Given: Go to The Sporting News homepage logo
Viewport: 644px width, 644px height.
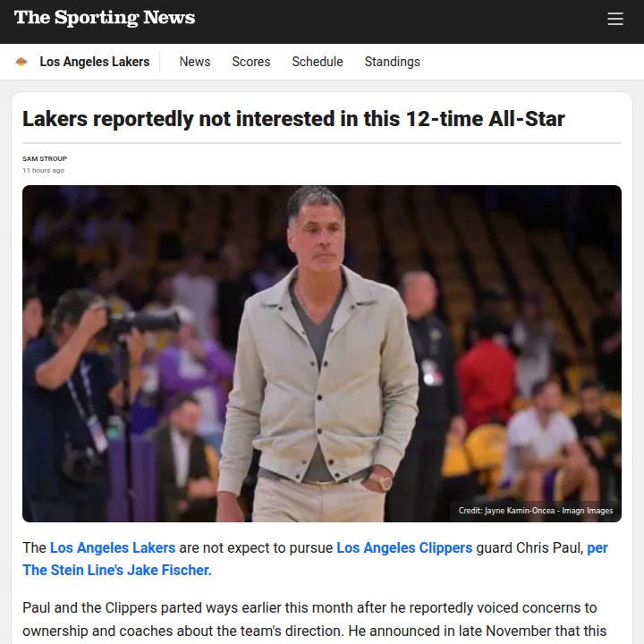Looking at the screenshot, I should click(105, 18).
